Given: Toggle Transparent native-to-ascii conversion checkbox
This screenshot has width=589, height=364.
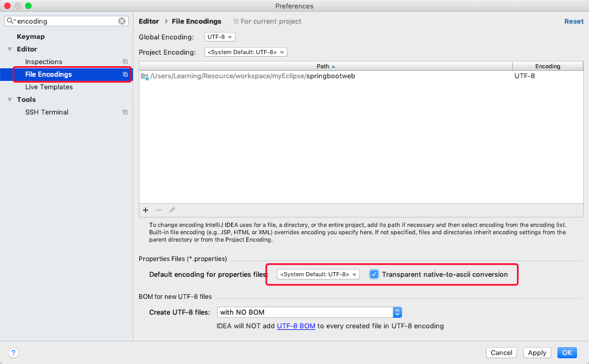Looking at the screenshot, I should [x=374, y=274].
